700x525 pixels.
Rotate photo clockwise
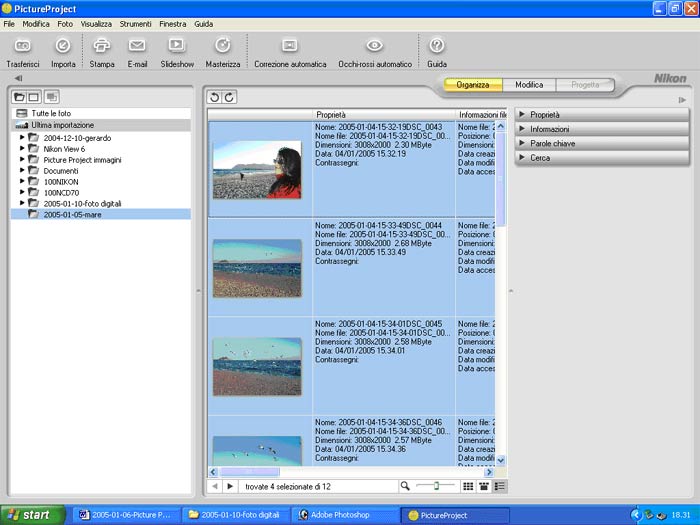click(x=229, y=97)
